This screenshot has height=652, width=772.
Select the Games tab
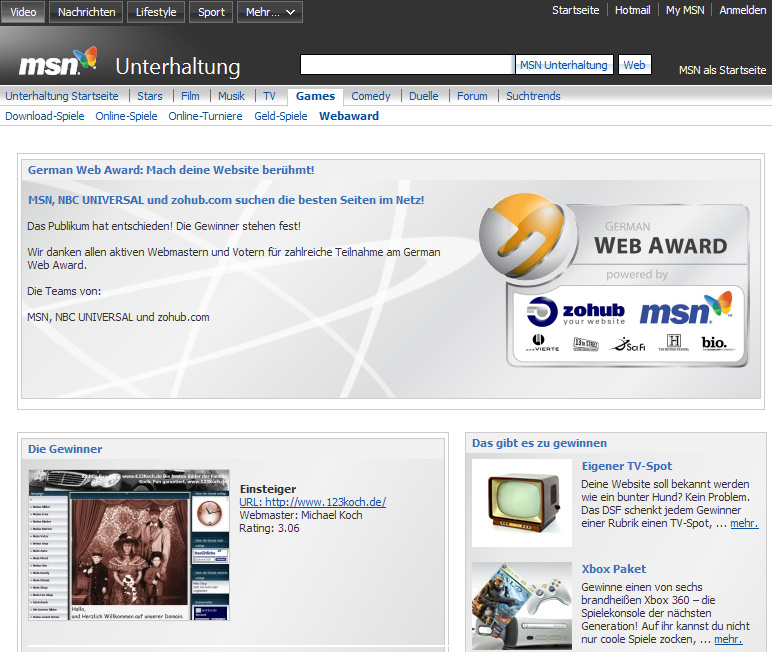click(315, 96)
